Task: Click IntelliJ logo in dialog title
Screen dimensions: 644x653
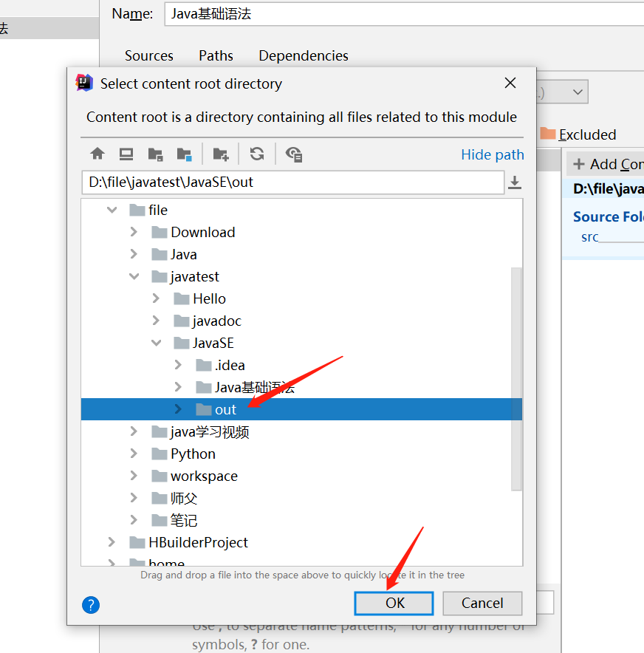Action: (84, 83)
